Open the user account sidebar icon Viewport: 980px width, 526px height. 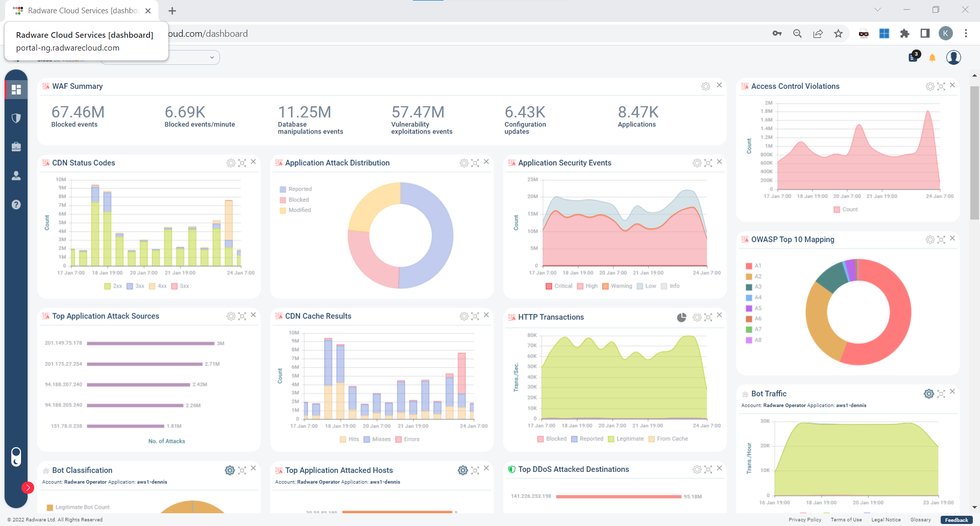(x=16, y=176)
